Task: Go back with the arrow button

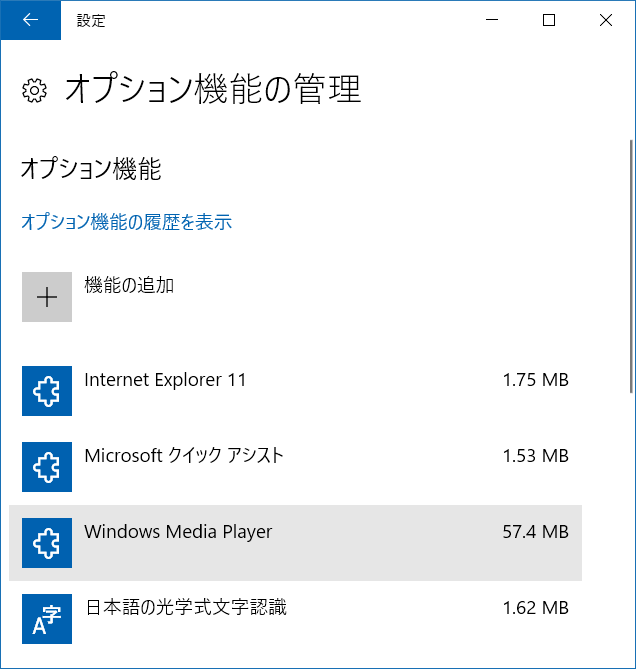Action: 31,20
